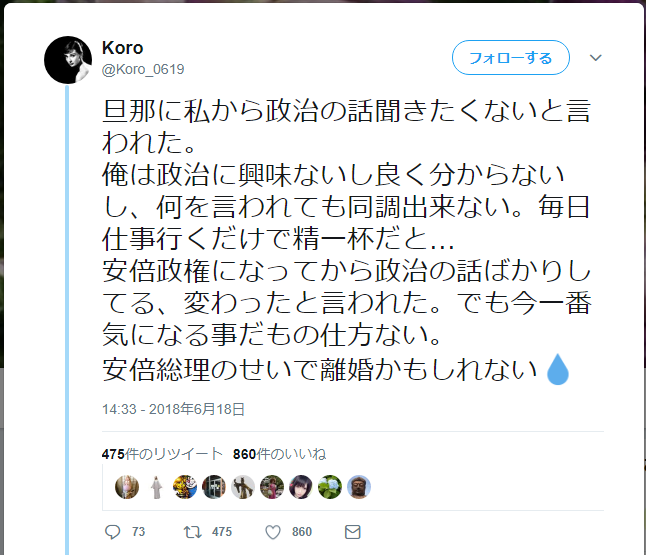Click the 73 reply count number
This screenshot has width=646, height=555.
point(138,532)
